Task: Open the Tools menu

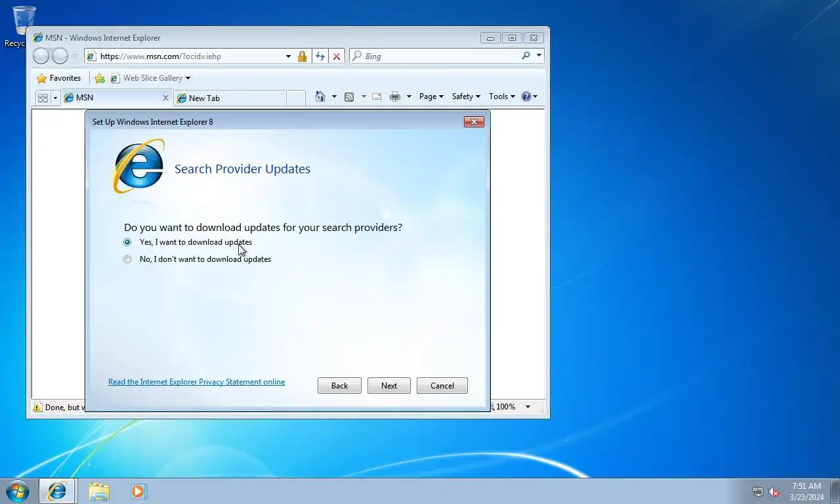Action: pos(502,96)
